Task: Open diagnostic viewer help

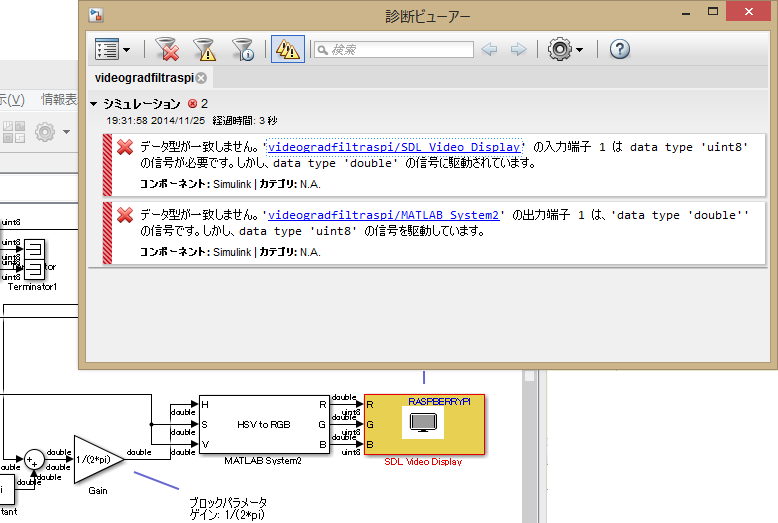Action: tap(619, 49)
